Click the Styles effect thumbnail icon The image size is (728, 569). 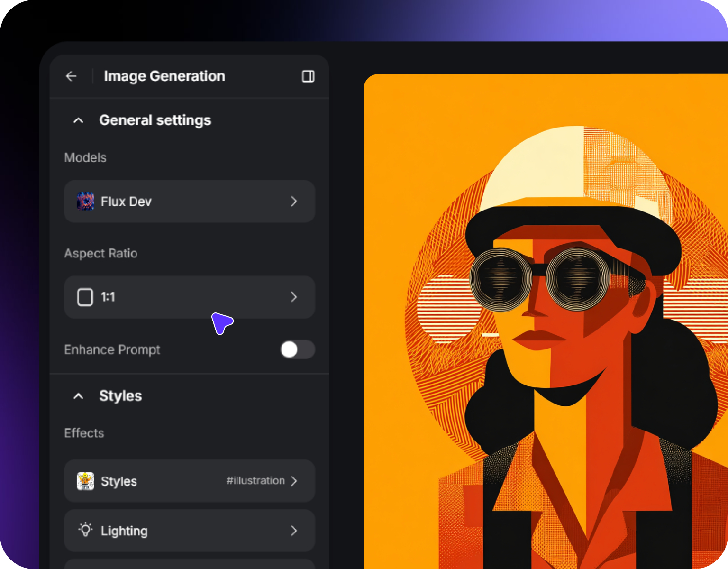(x=85, y=481)
